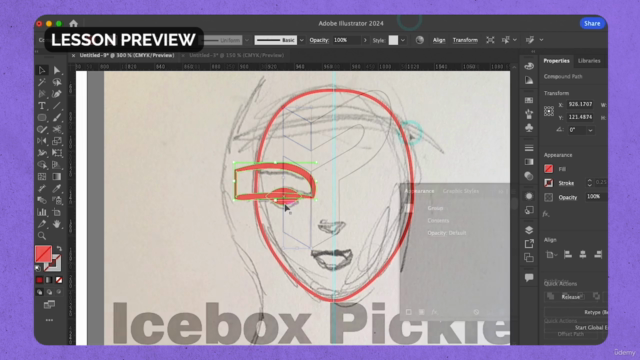Click the blue Share button

coord(592,23)
